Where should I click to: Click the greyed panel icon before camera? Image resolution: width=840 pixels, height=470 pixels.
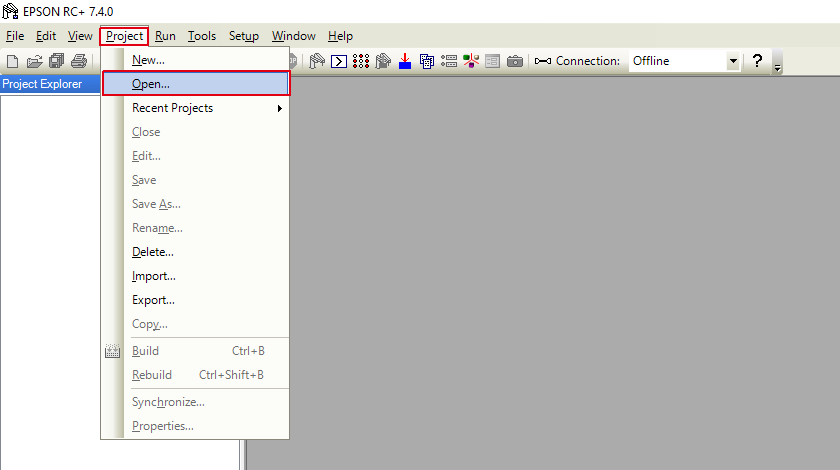click(x=492, y=61)
